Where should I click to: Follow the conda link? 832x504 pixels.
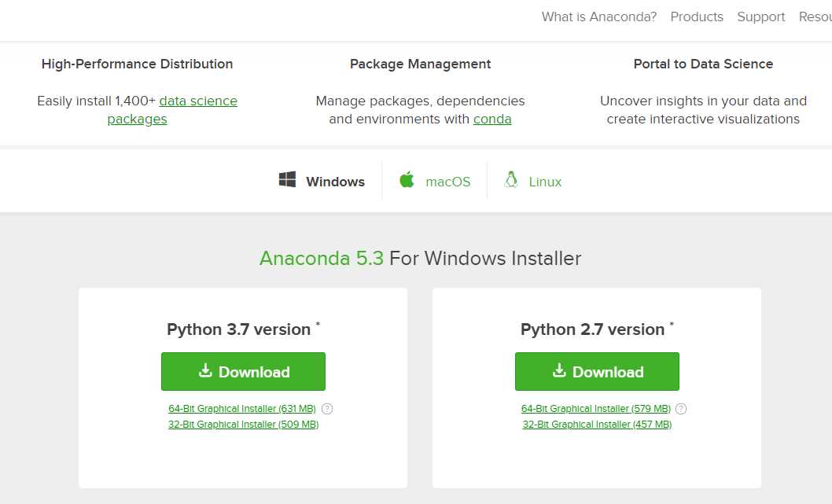pos(492,119)
